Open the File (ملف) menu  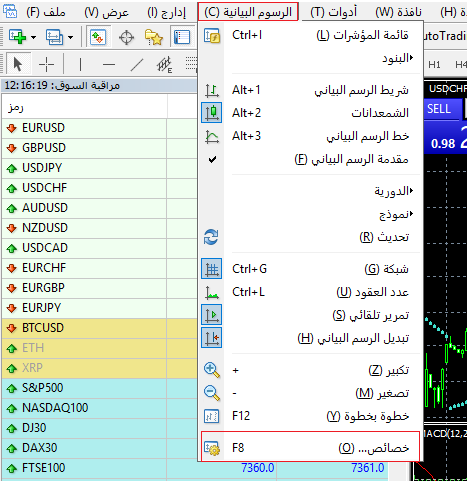tap(46, 13)
